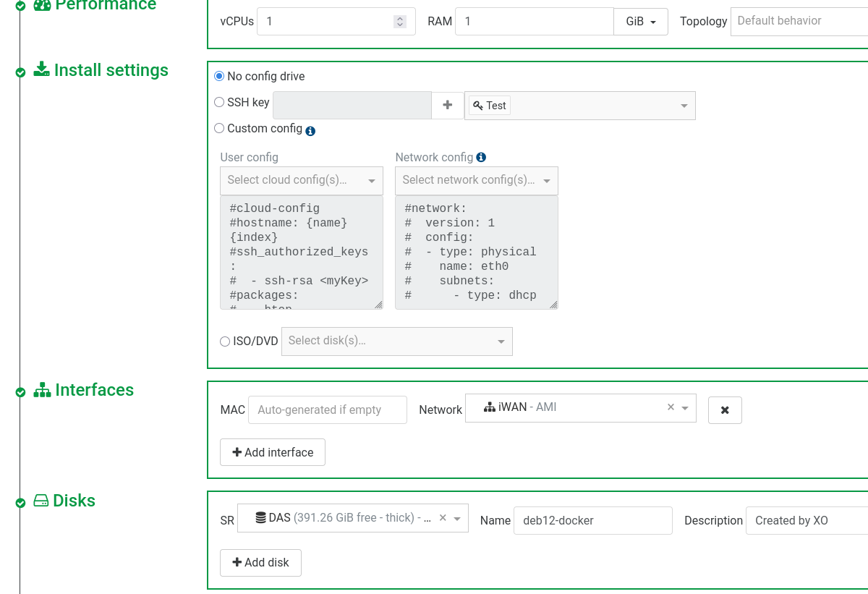
Task: Click the MAC address input field
Action: coord(327,410)
